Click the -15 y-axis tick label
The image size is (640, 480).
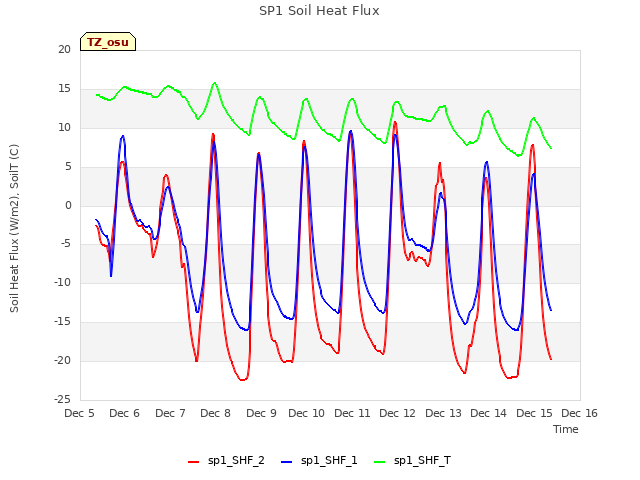(x=62, y=322)
